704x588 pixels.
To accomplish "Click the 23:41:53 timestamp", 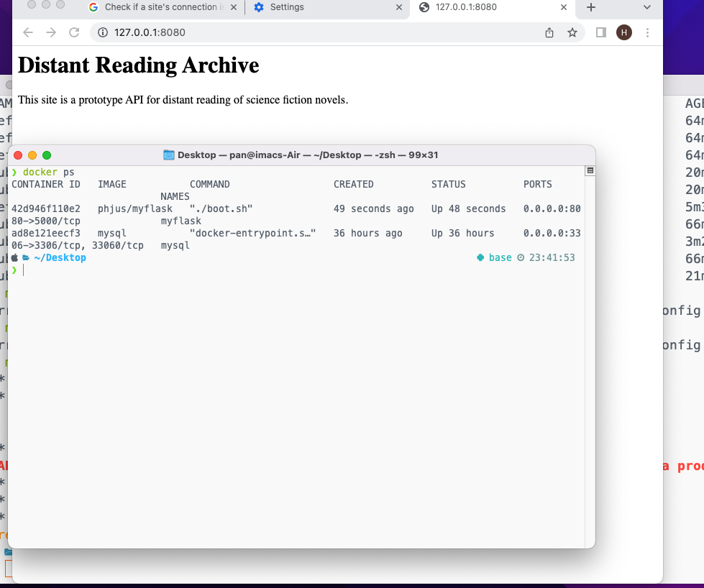I will pos(552,257).
